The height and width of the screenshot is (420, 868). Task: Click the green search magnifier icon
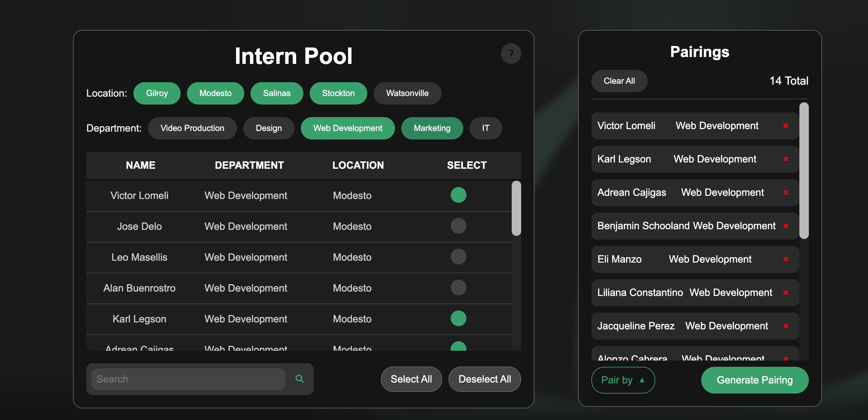pos(299,378)
